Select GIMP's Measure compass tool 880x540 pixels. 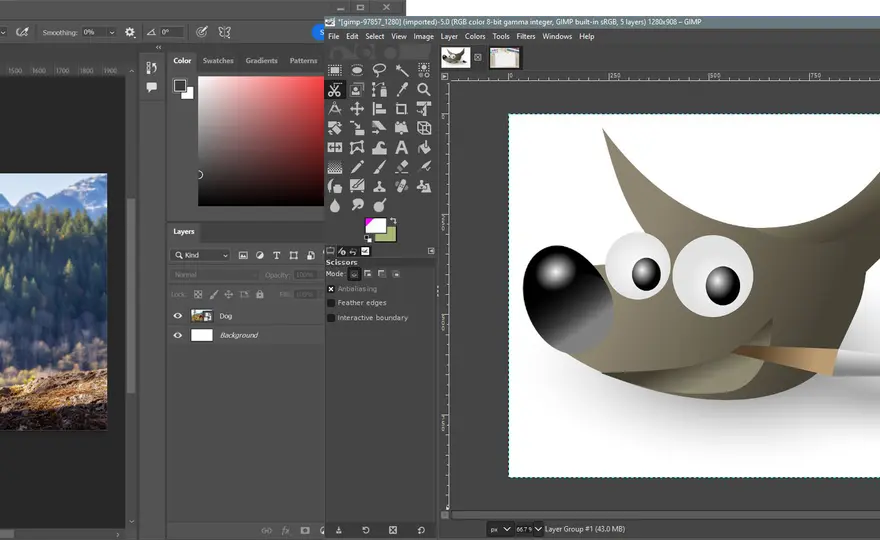[x=335, y=109]
